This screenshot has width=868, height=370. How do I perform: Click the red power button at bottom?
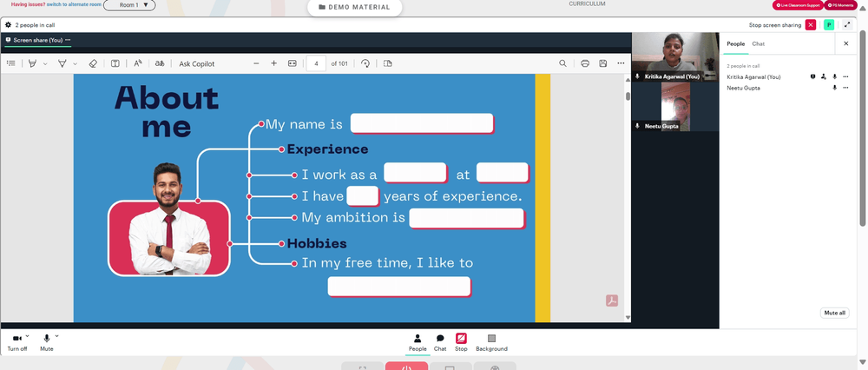406,367
